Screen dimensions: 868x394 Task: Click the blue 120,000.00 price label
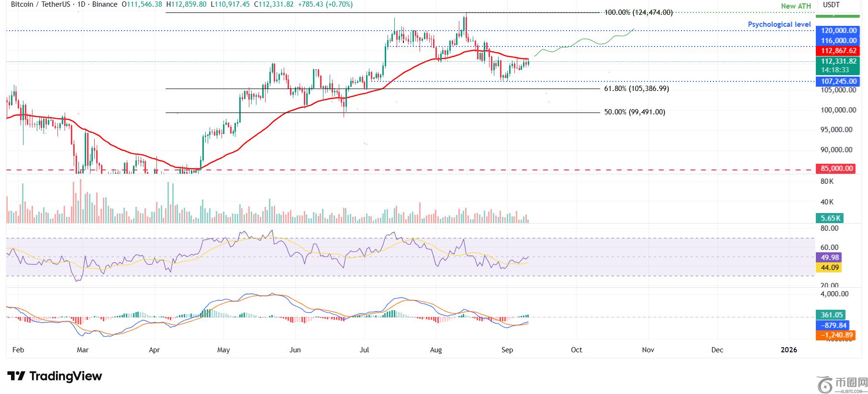pos(838,30)
